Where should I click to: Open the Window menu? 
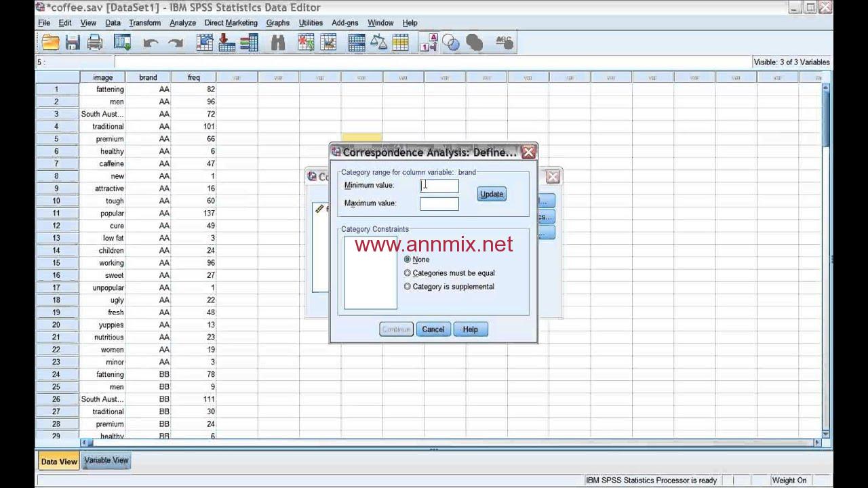(x=380, y=22)
